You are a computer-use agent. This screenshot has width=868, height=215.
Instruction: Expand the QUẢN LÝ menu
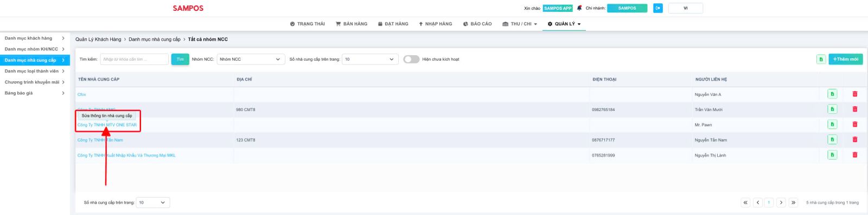(564, 24)
